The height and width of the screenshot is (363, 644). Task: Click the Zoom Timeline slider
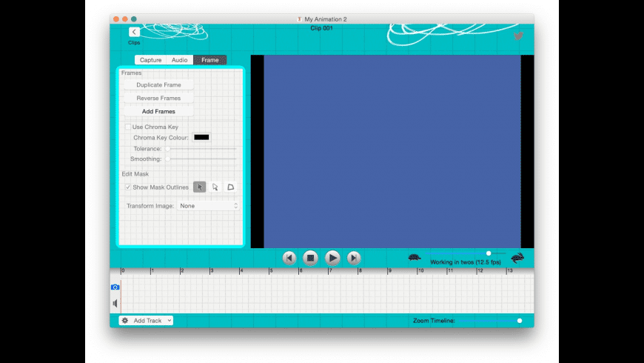point(490,321)
